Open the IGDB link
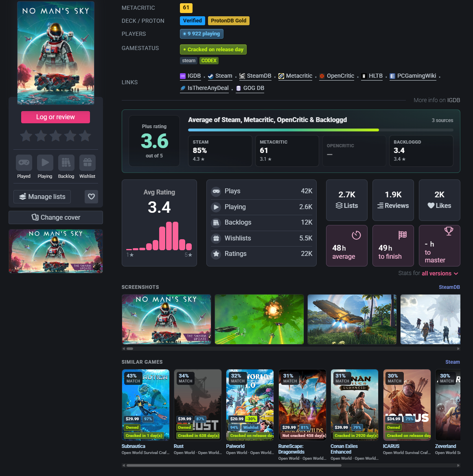473x476 pixels. pyautogui.click(x=191, y=76)
